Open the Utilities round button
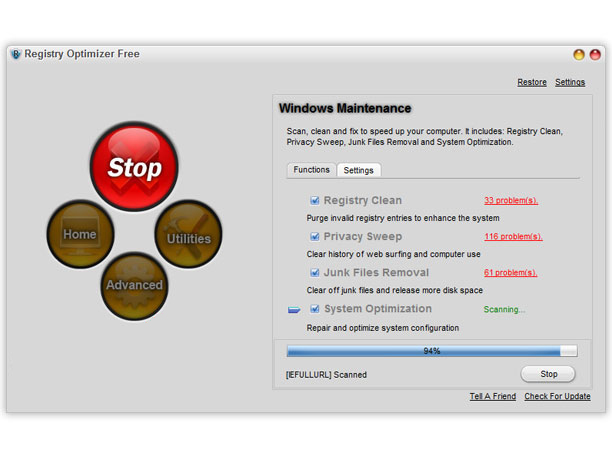Viewport: 612px width, 459px height. [x=189, y=234]
